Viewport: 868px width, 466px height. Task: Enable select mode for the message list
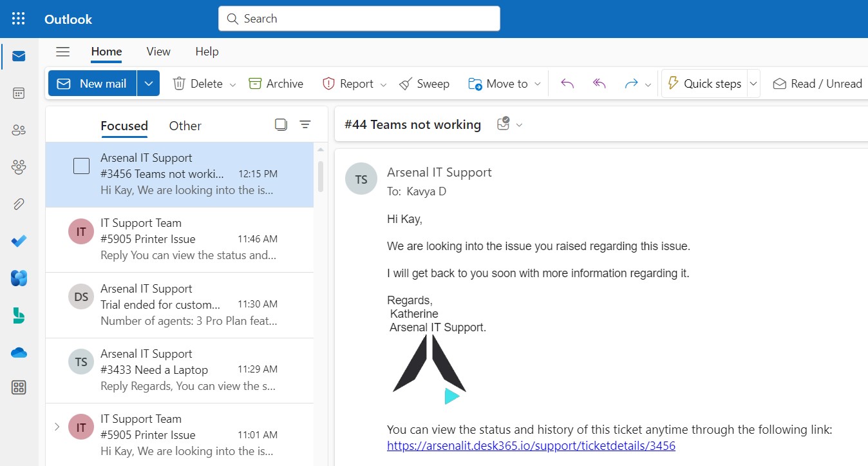pos(281,124)
